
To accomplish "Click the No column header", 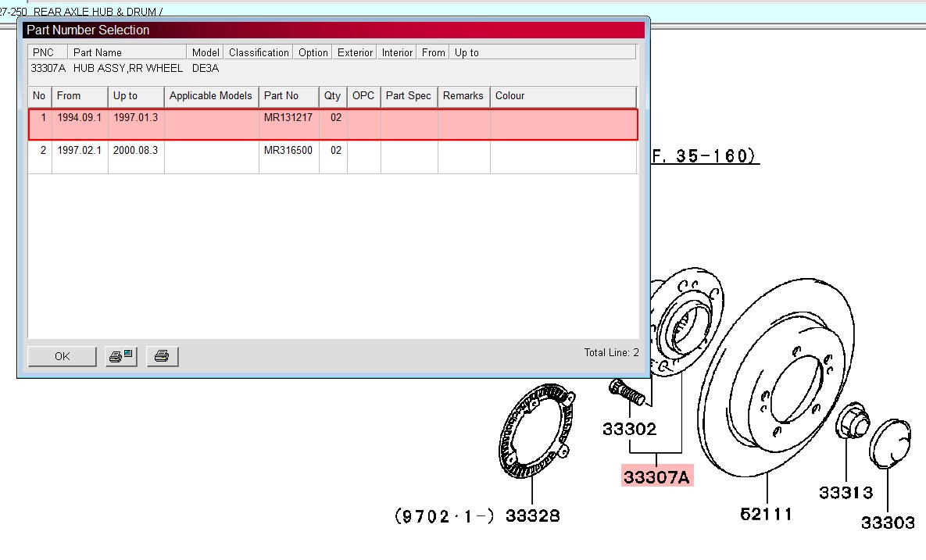I will point(40,96).
